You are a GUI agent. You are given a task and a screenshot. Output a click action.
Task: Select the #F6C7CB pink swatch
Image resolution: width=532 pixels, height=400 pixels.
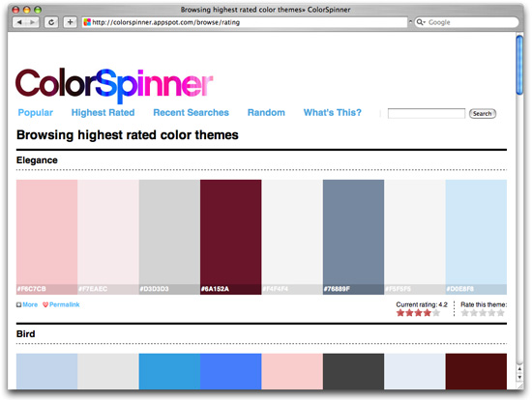(46, 237)
